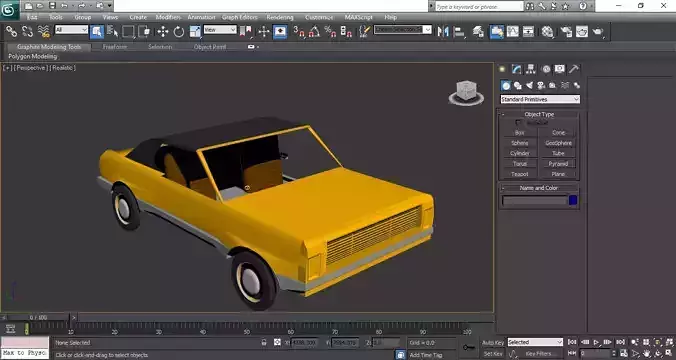Click the Render Production teapot
The width and height of the screenshot is (676, 360).
coord(598,31)
